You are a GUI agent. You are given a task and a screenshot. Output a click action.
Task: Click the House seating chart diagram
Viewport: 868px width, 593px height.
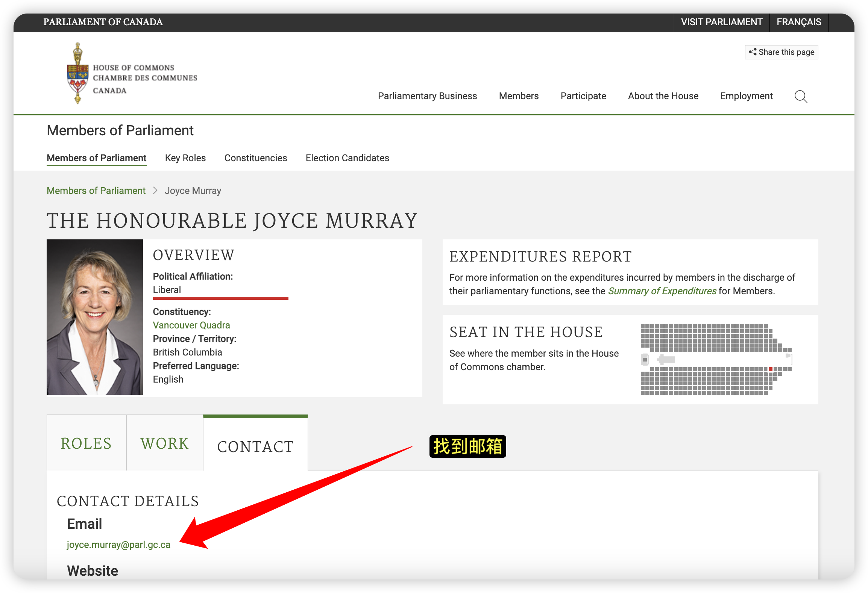point(716,360)
